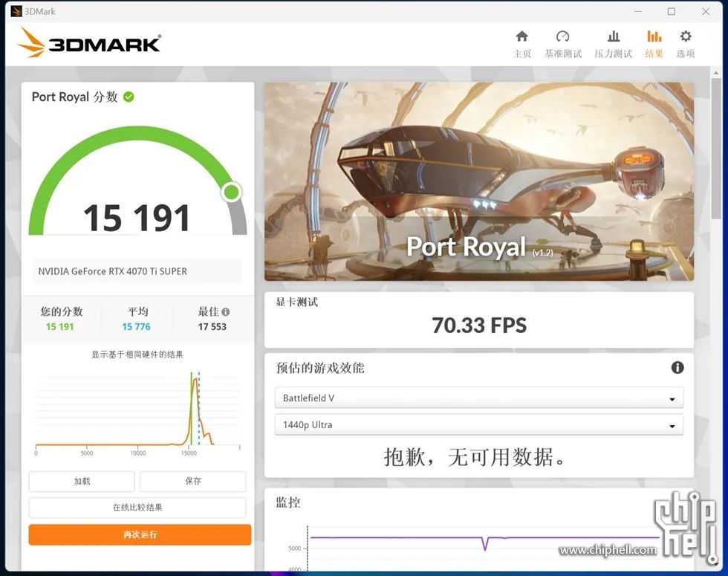Image resolution: width=728 pixels, height=576 pixels.
Task: Close the 3DMark window
Action: (x=706, y=11)
